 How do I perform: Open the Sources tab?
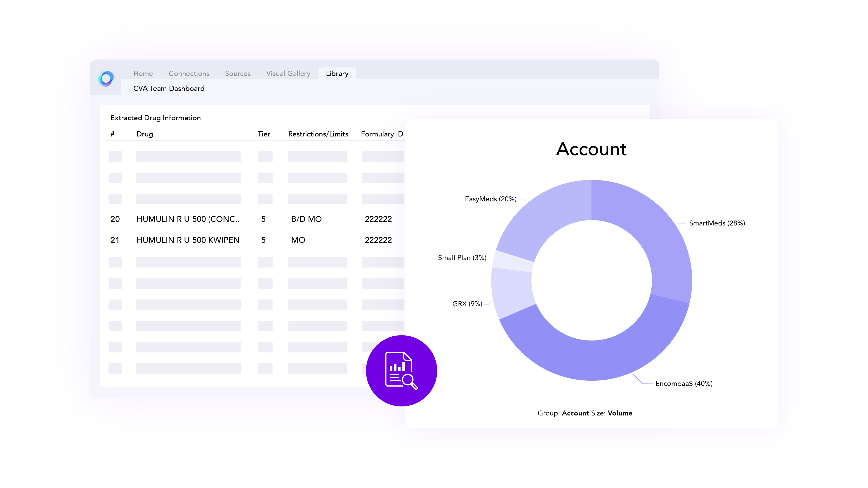(x=238, y=73)
